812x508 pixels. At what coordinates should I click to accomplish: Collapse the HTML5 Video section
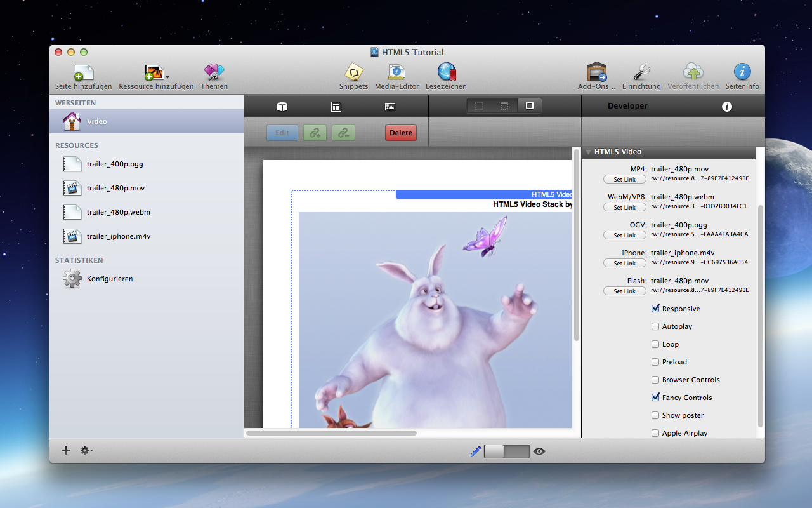coord(589,152)
